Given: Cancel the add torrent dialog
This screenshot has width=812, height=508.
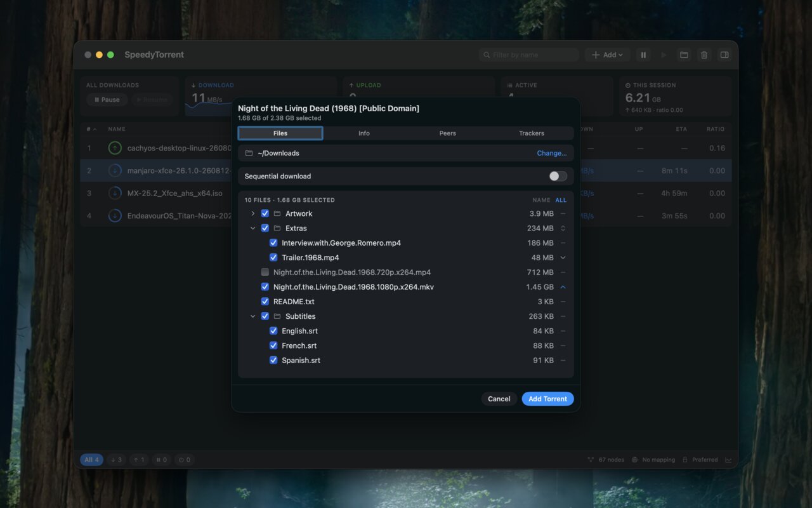Looking at the screenshot, I should 499,399.
